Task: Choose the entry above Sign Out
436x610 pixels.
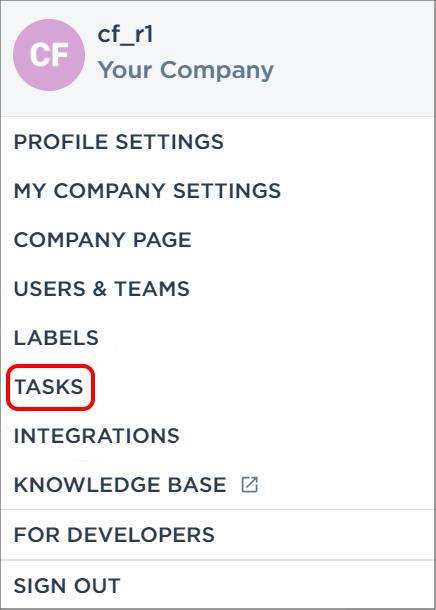Action: pos(114,535)
